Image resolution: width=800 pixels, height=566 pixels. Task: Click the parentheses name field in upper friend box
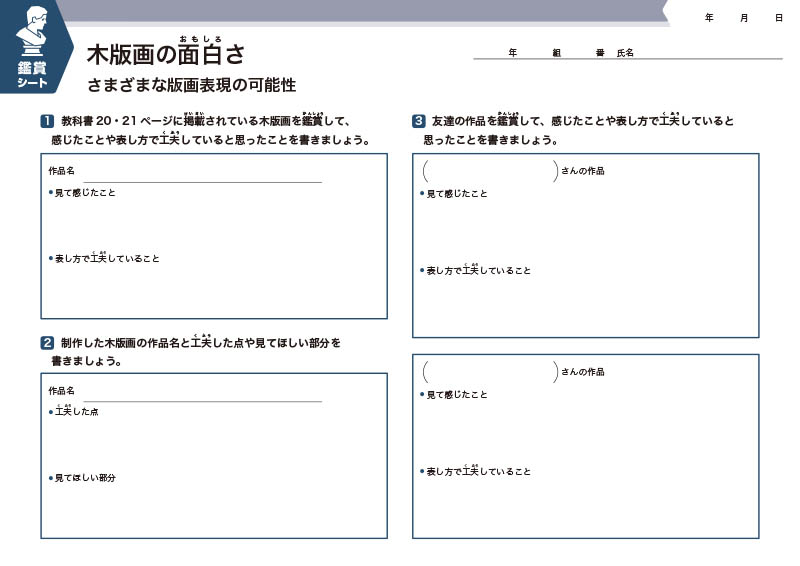pyautogui.click(x=490, y=171)
